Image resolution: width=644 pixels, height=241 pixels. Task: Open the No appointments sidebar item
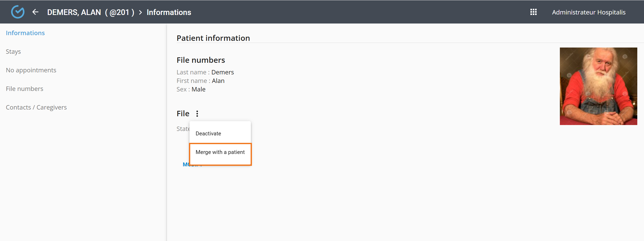[31, 70]
